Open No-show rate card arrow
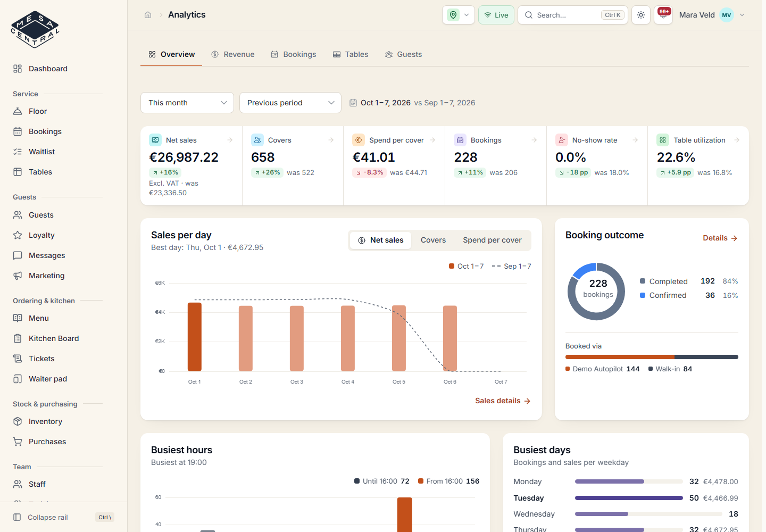 point(635,140)
